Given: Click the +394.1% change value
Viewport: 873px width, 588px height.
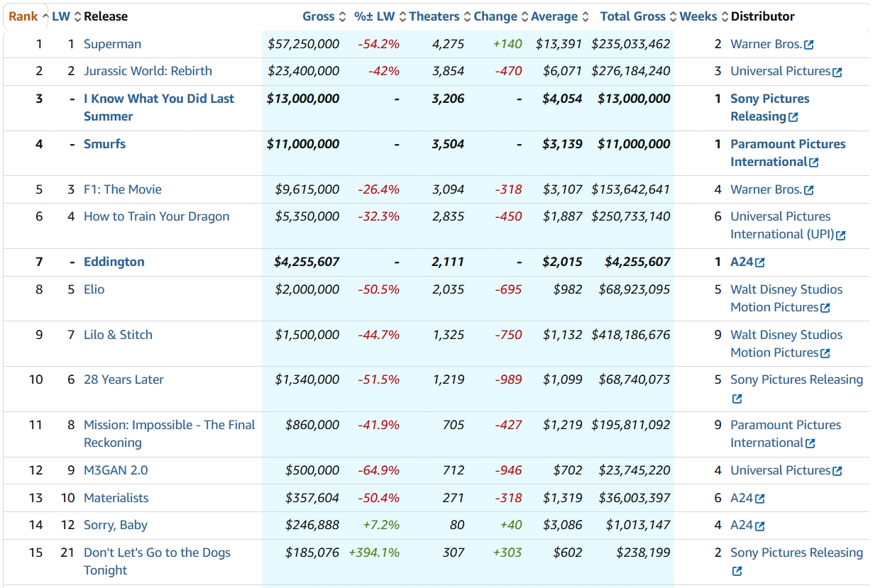Looking at the screenshot, I should [x=374, y=553].
